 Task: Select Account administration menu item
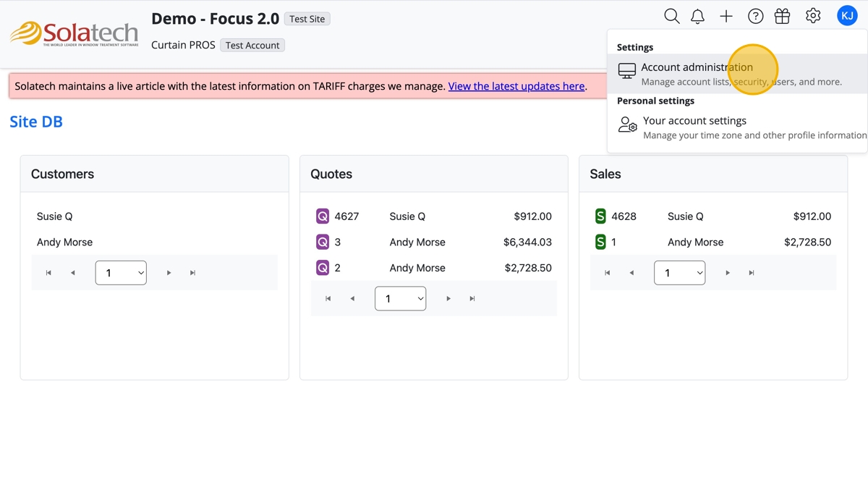(697, 67)
